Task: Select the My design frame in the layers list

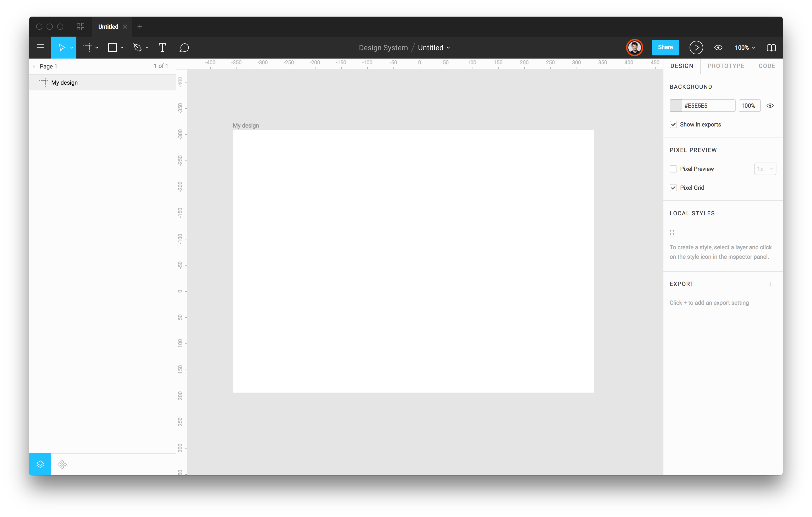Action: pyautogui.click(x=65, y=82)
